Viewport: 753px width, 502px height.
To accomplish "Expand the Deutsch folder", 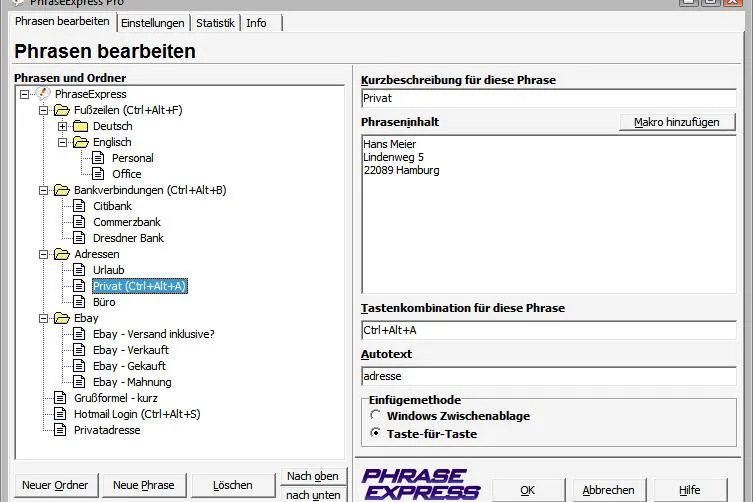I will (62, 126).
